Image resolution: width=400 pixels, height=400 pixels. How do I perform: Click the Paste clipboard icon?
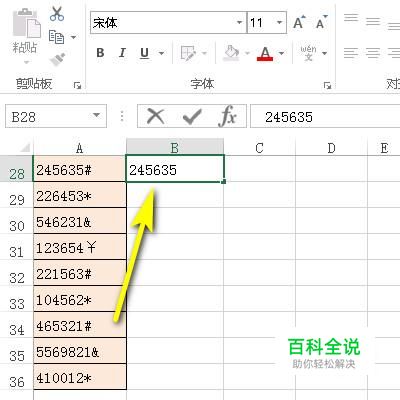[x=27, y=23]
